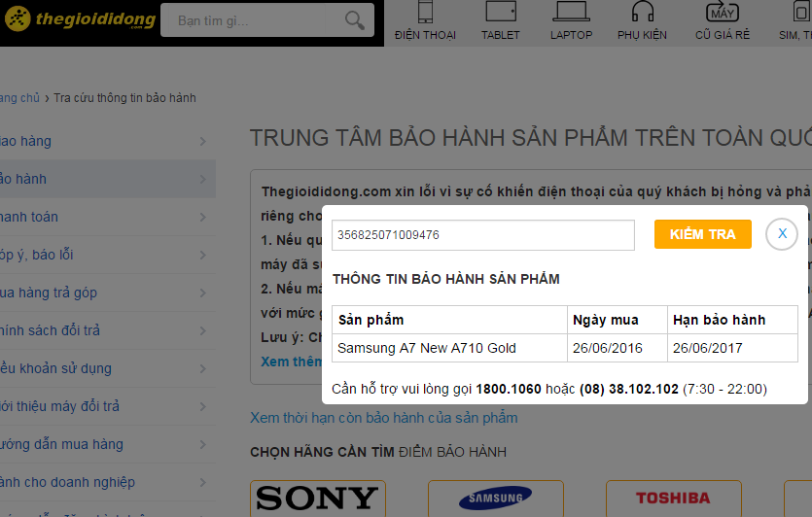Click chevron next to Điều khoản sử dụng
Viewport: 812px width, 517px height.
[203, 369]
